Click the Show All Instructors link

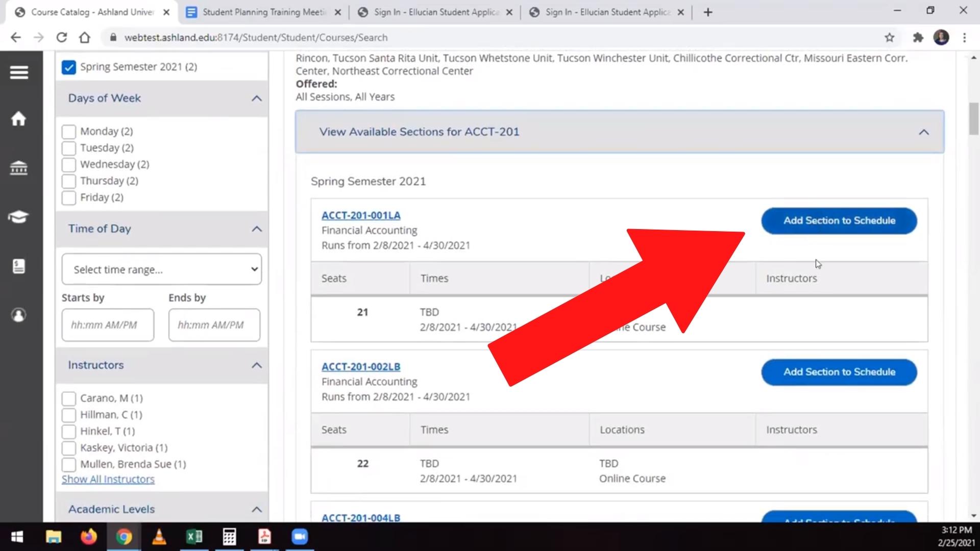pos(108,479)
